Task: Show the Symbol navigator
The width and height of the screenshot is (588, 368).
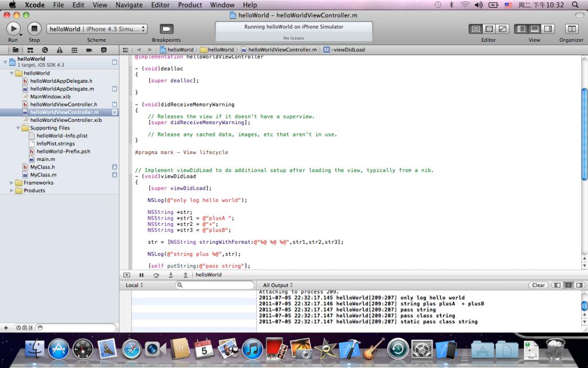Action: [x=30, y=50]
